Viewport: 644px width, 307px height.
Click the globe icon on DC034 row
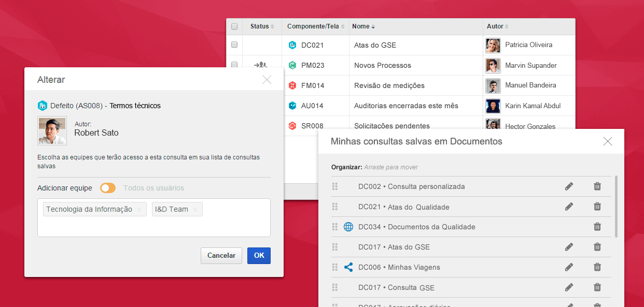pyautogui.click(x=348, y=227)
